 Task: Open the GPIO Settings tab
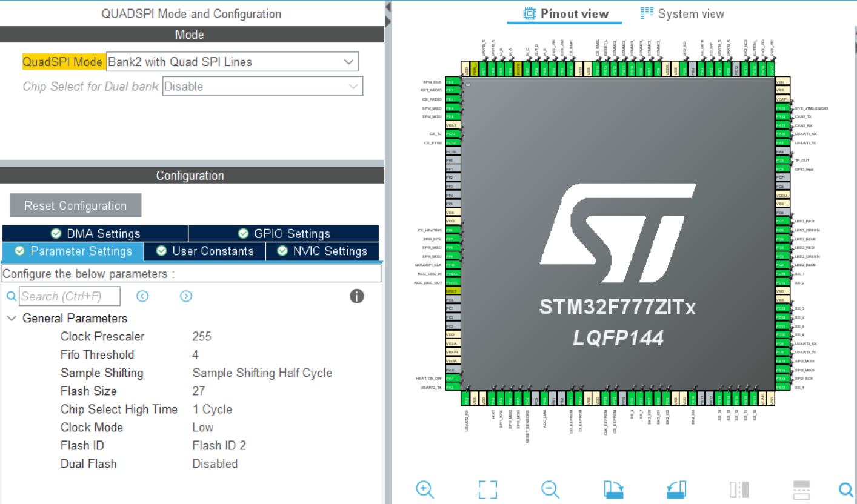coord(284,234)
